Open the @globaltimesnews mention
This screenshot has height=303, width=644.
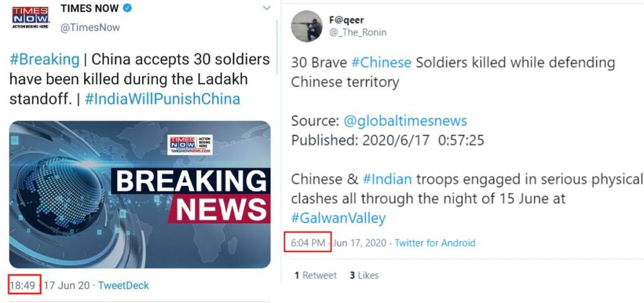(405, 121)
